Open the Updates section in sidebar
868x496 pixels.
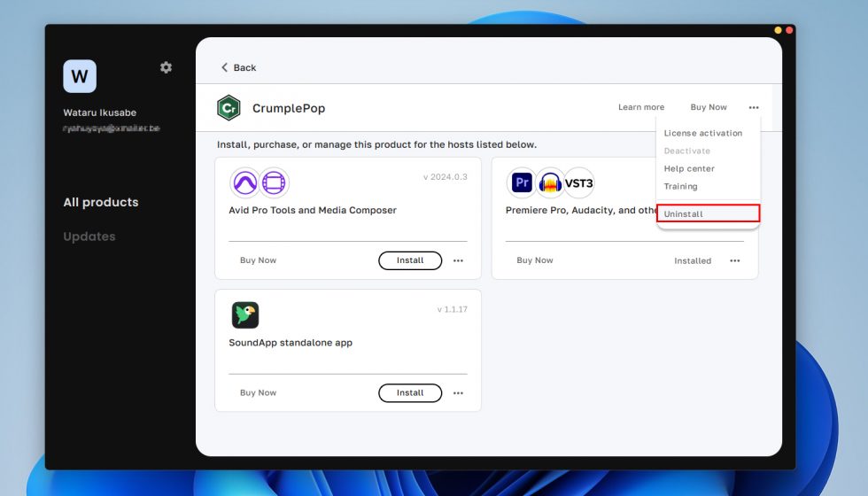pos(89,237)
